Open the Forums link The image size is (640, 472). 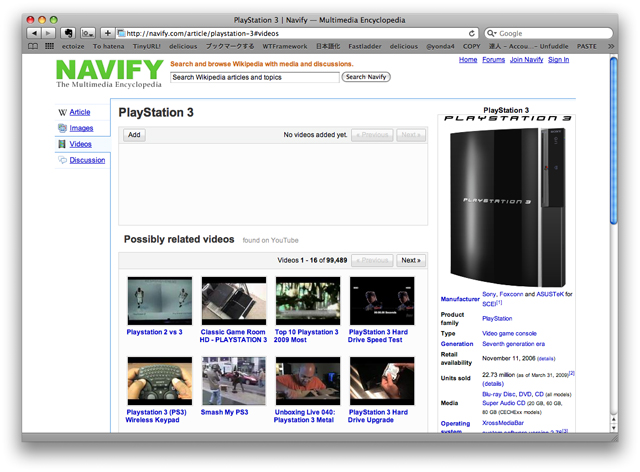coord(493,60)
